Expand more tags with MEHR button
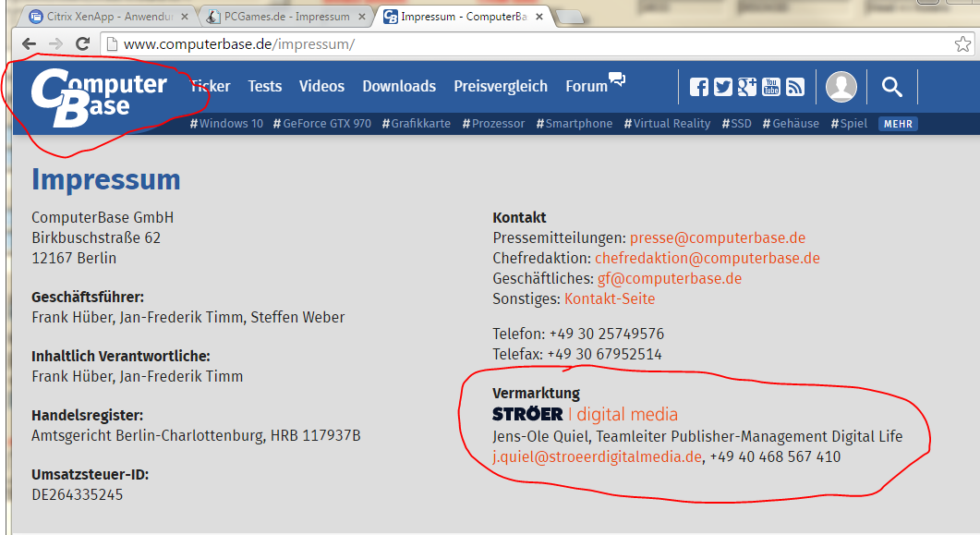The image size is (980, 535). (898, 124)
